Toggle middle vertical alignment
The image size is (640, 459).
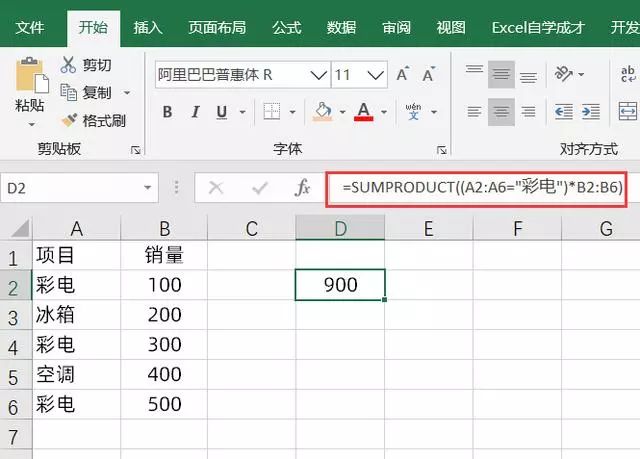pos(501,74)
